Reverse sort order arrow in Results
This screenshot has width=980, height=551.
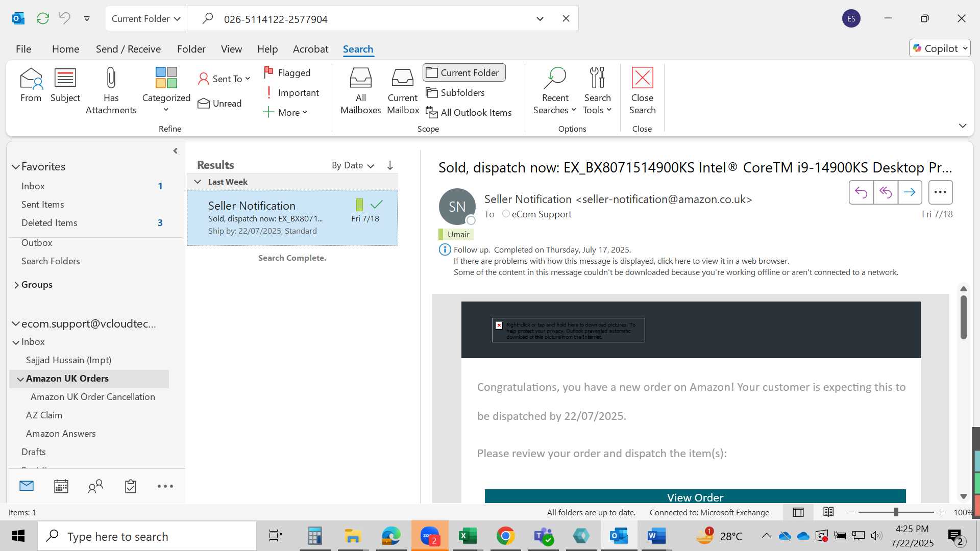[x=390, y=165]
